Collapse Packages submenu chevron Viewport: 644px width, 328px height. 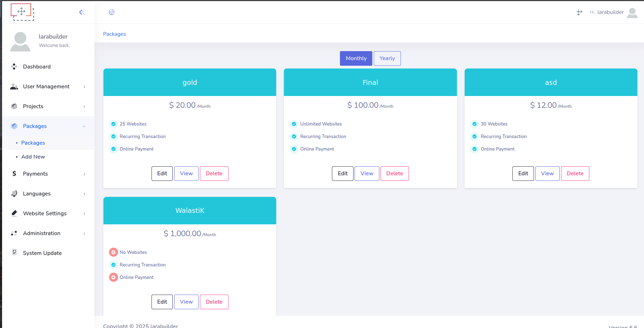coord(84,126)
